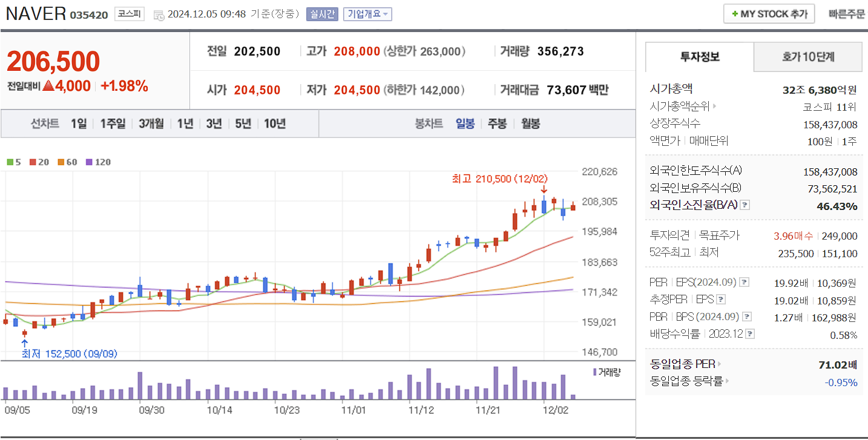The height and width of the screenshot is (440, 868).
Task: Switch to the 호가 10단계 tab
Action: pos(808,56)
